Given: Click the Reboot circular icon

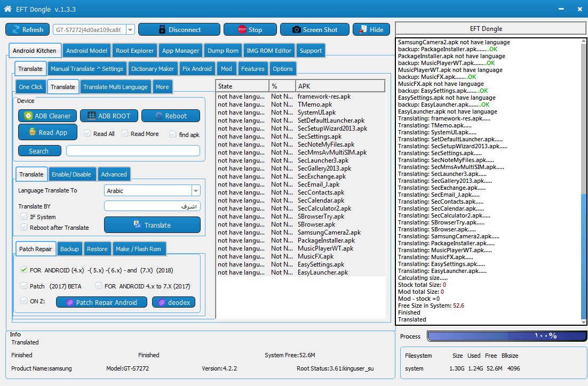Looking at the screenshot, I should 159,116.
